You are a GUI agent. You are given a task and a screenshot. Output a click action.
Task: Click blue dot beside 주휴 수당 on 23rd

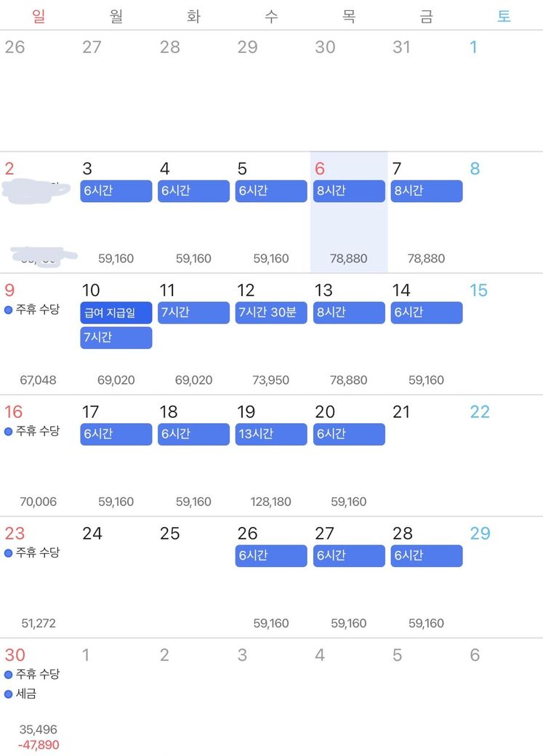(x=9, y=553)
